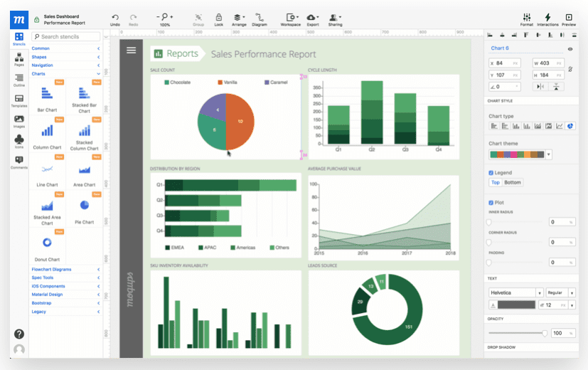
Task: Open the Icons sidebar panel
Action: pos(19,142)
